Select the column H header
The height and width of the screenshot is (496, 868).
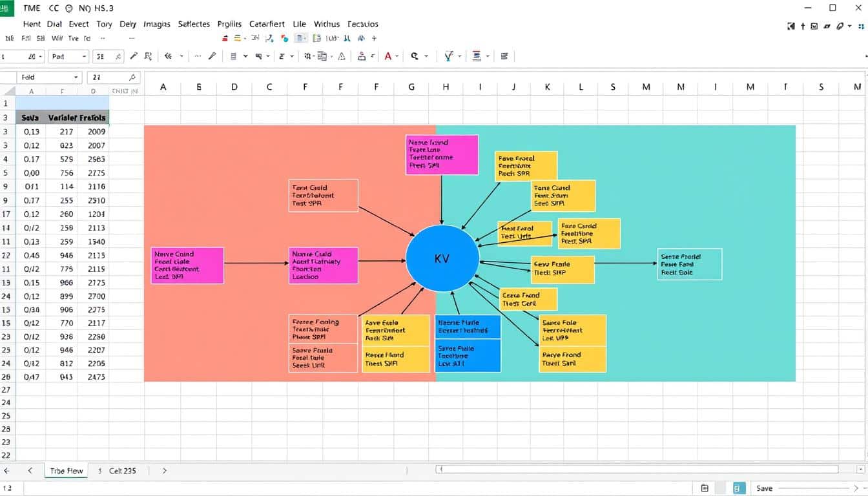pos(446,87)
